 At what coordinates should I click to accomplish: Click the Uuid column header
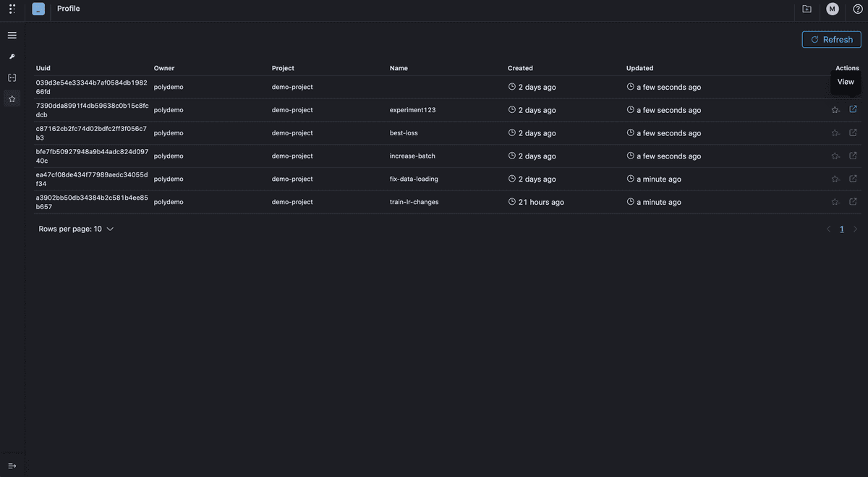coord(43,68)
